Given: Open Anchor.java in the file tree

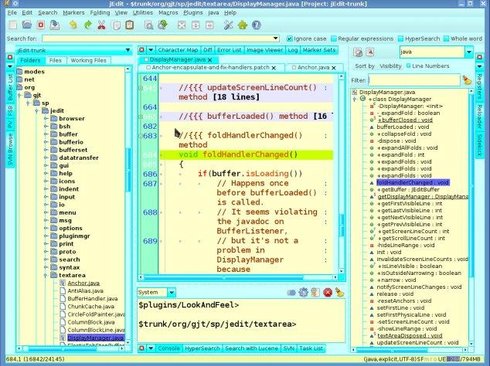Looking at the screenshot, I should tap(83, 283).
